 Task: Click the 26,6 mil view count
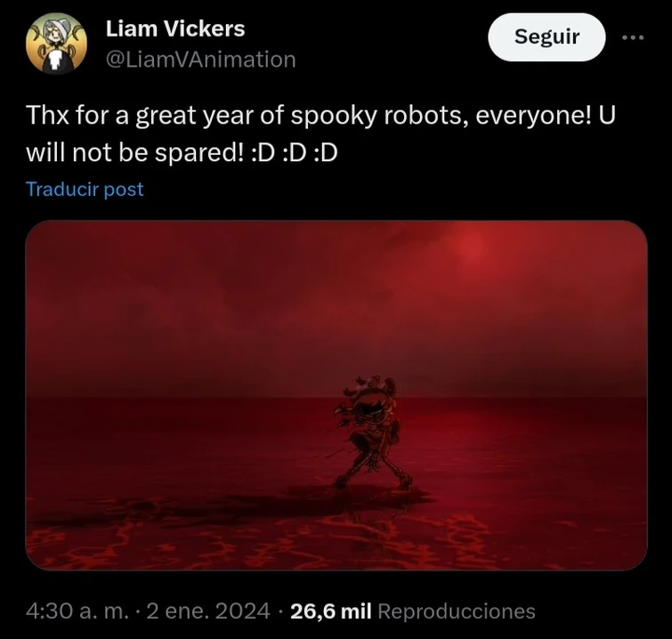point(331,611)
